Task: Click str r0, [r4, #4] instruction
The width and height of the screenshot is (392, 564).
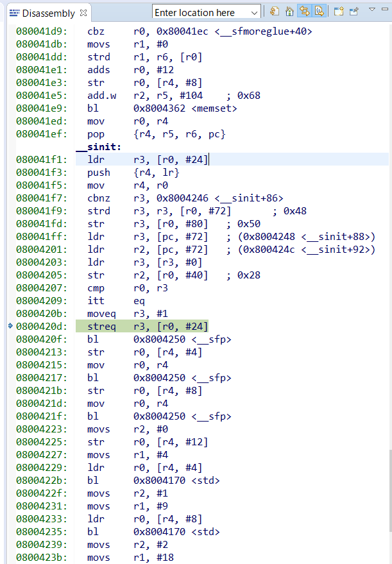Action: click(x=144, y=352)
